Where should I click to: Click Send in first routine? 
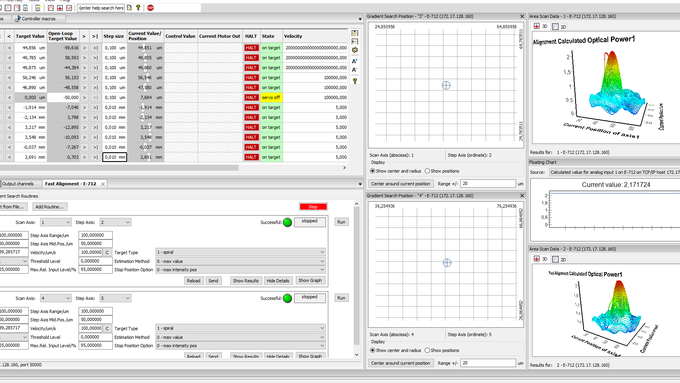coord(213,281)
